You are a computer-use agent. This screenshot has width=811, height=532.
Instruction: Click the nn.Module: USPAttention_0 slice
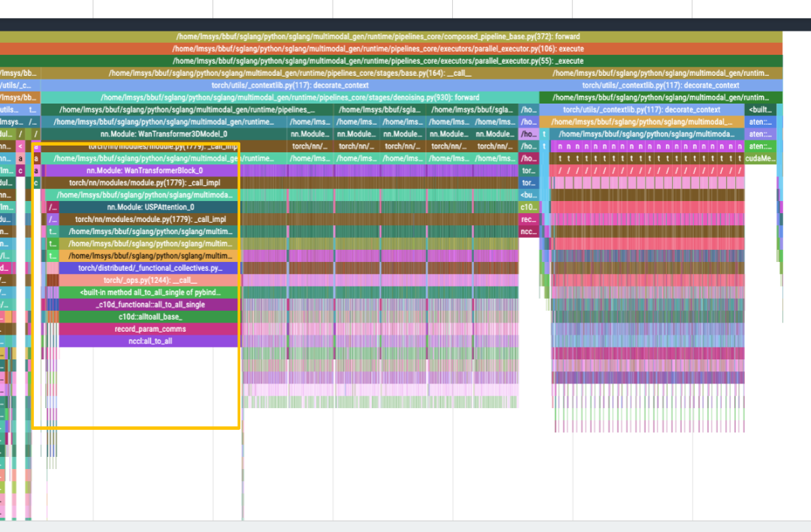(149, 207)
